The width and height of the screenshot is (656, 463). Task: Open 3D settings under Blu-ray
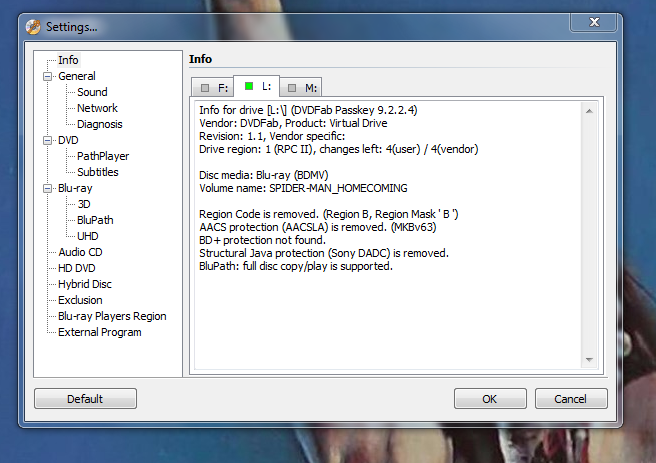tap(84, 204)
